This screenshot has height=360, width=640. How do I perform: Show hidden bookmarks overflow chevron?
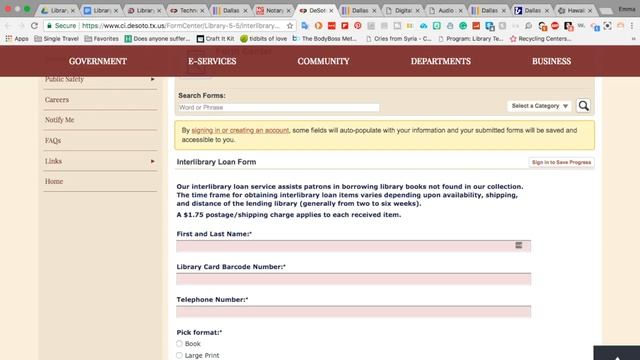[633, 39]
